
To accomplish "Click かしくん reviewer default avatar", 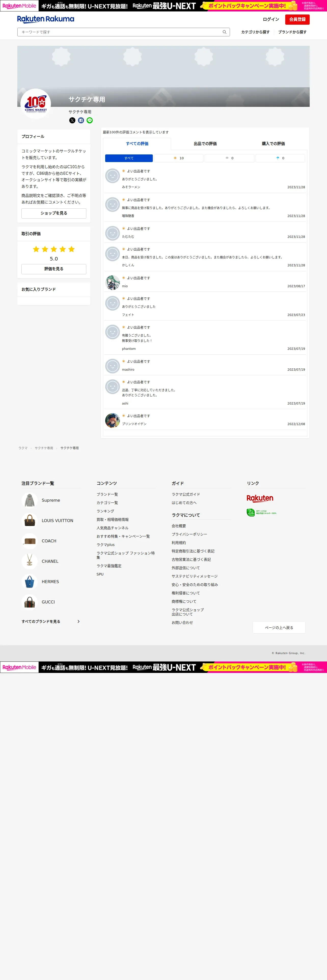I will [112, 254].
